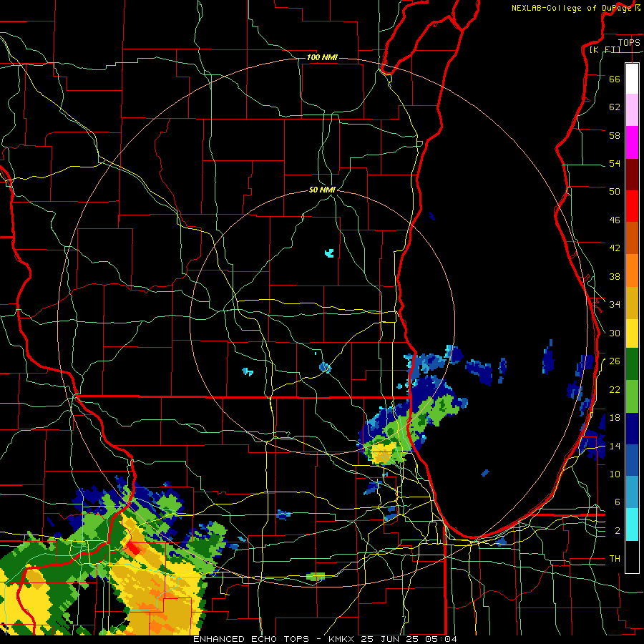Click the navy blue legend band
Screen dimensions: 644x644
(x=632, y=429)
